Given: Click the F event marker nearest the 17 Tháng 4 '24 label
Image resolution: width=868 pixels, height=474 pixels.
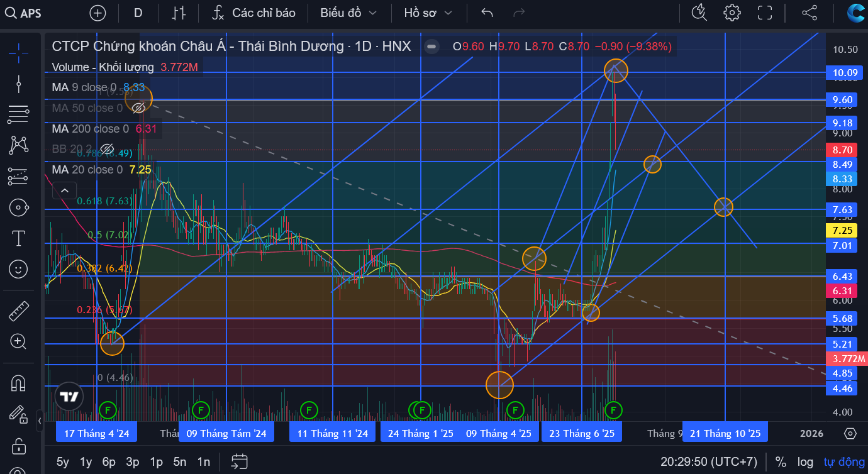Looking at the screenshot, I should [108, 411].
